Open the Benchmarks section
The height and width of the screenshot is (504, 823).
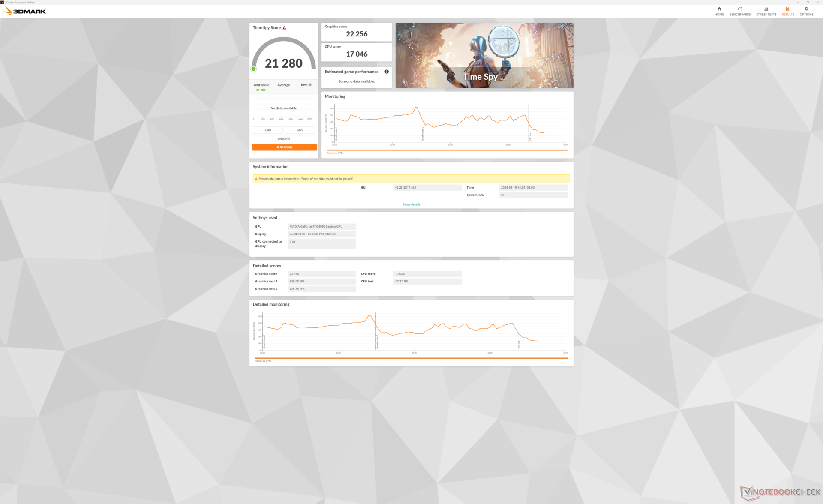pyautogui.click(x=740, y=11)
